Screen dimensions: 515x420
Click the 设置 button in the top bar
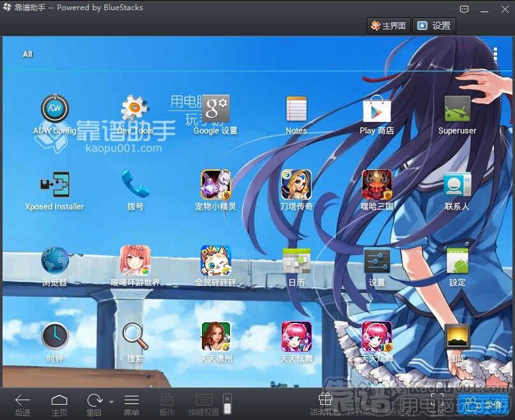point(434,26)
